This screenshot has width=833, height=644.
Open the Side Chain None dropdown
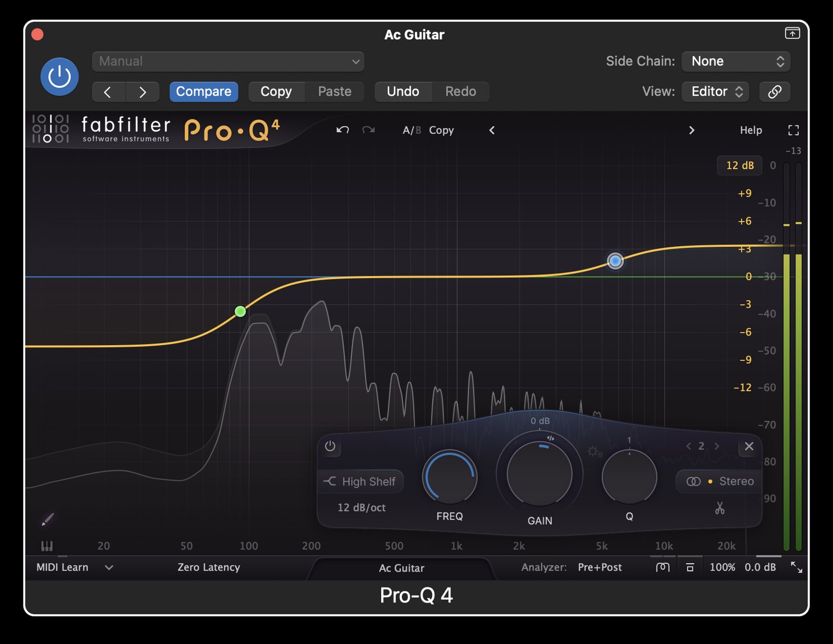736,61
